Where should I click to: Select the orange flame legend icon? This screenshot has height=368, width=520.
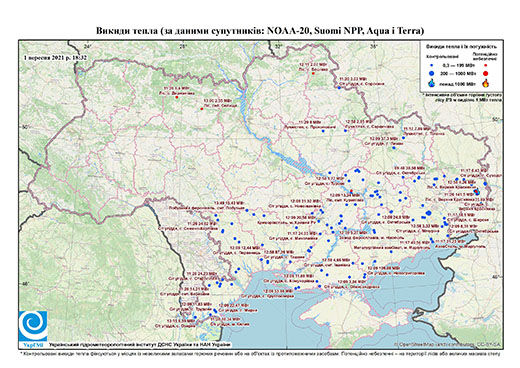tap(486, 83)
